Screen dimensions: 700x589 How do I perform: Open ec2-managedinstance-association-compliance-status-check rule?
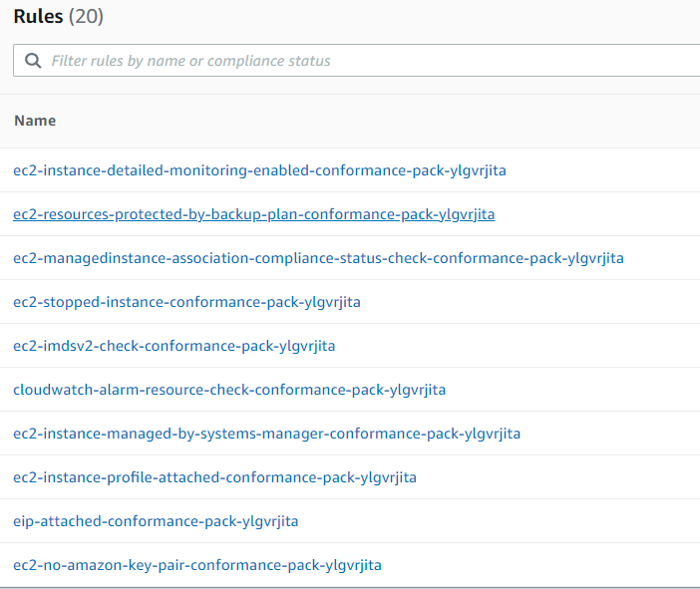coord(318,258)
